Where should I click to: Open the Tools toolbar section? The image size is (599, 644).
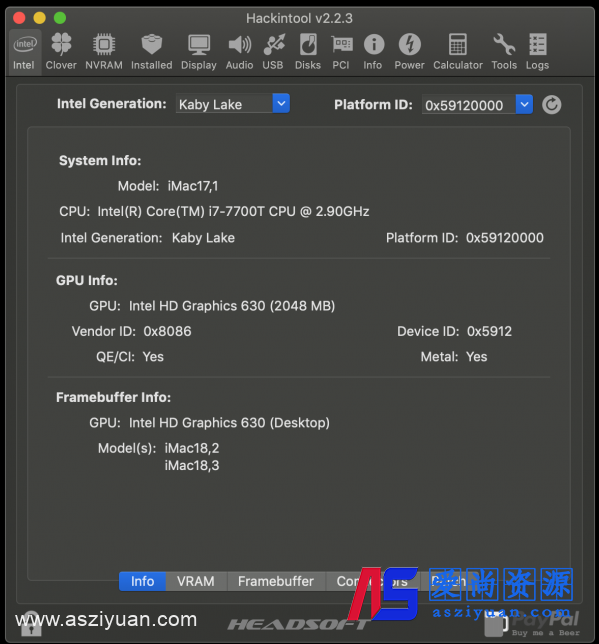504,53
